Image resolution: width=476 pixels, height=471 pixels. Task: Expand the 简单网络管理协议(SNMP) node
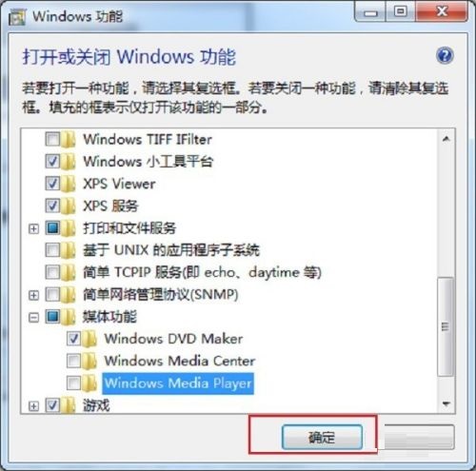coord(33,295)
